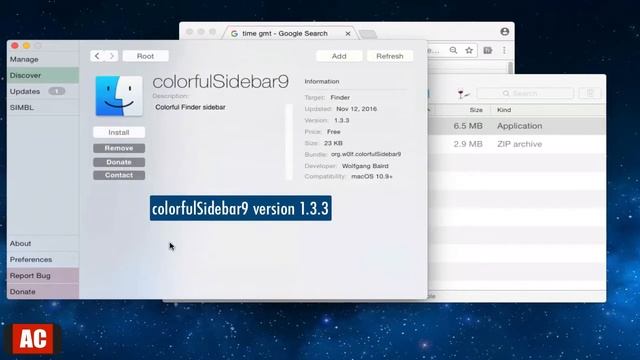The height and width of the screenshot is (360, 640).
Task: Click the bundle identifier org.w0lf.colorfulSidebar9
Action: coord(366,154)
